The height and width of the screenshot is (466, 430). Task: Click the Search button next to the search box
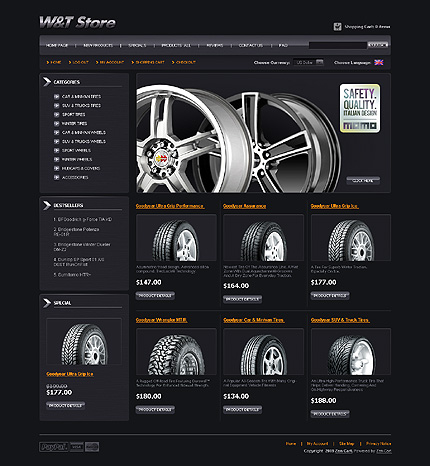point(378,45)
